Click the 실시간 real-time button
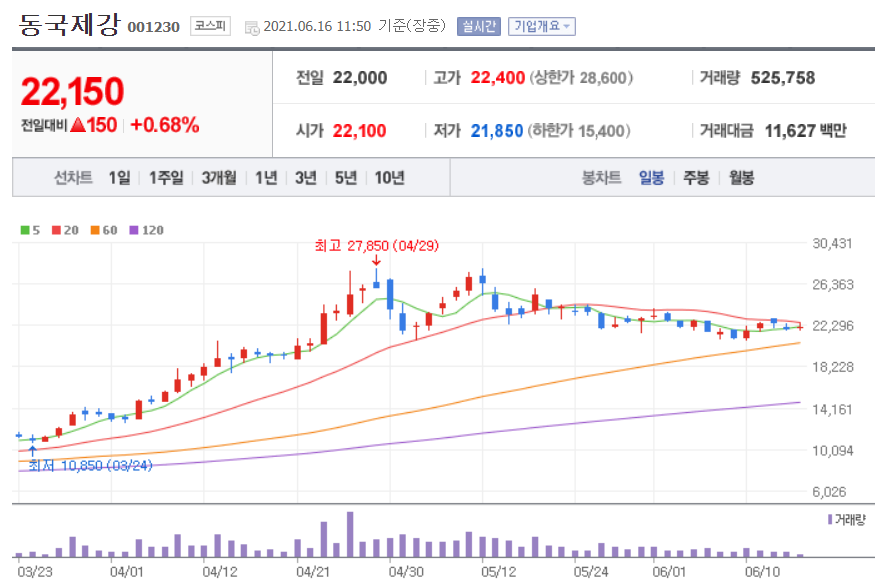Viewport: 875px width, 585px height. coord(478,26)
